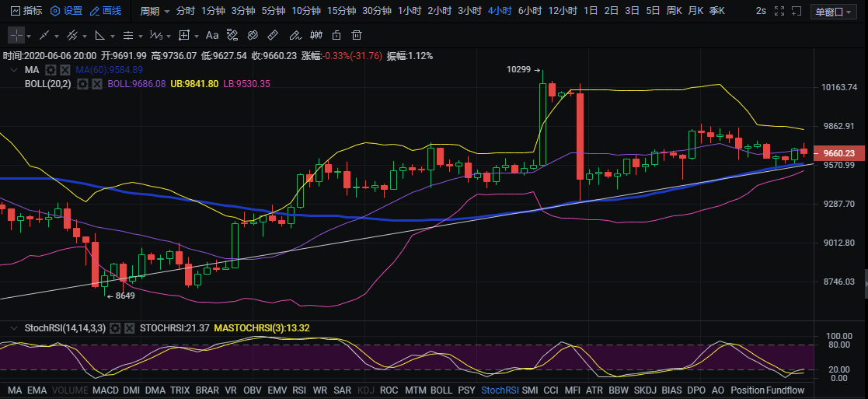The image size is (868, 399).
Task: Click the UB:9841.80 upper band value
Action: tap(194, 84)
